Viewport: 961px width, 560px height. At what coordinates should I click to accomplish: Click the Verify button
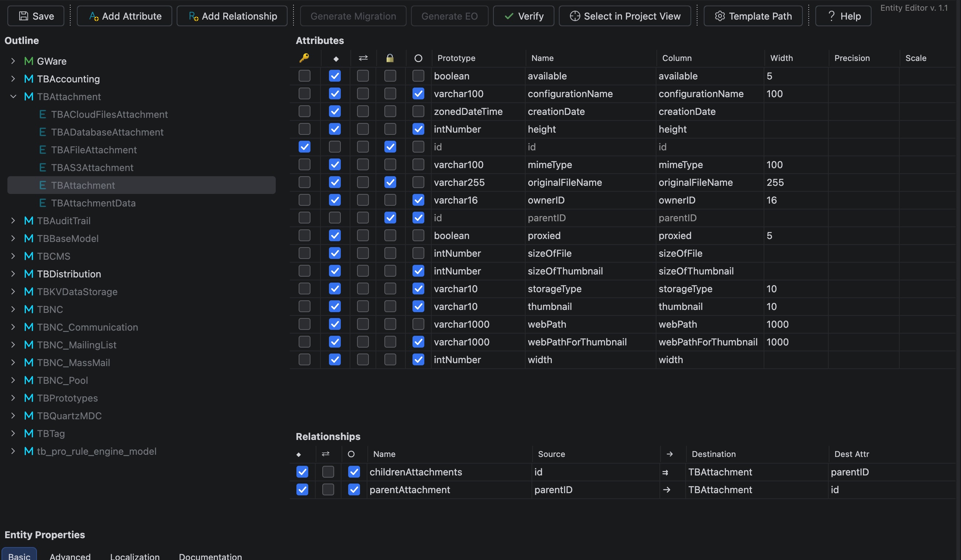click(x=524, y=16)
